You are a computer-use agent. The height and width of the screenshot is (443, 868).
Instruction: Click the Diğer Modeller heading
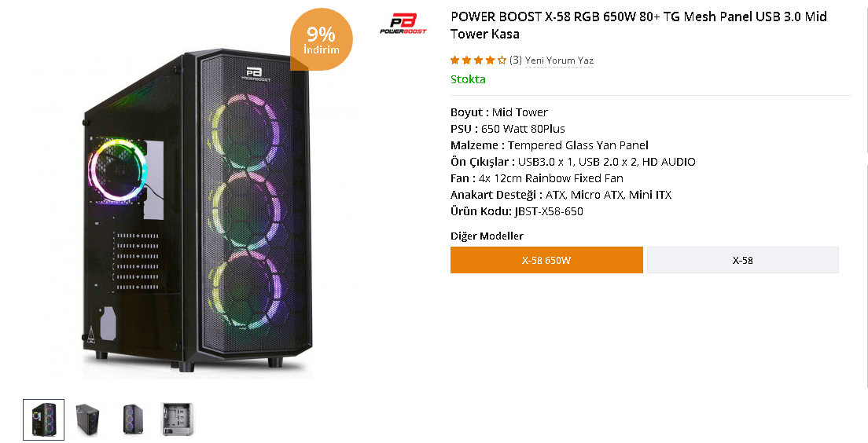coord(487,236)
